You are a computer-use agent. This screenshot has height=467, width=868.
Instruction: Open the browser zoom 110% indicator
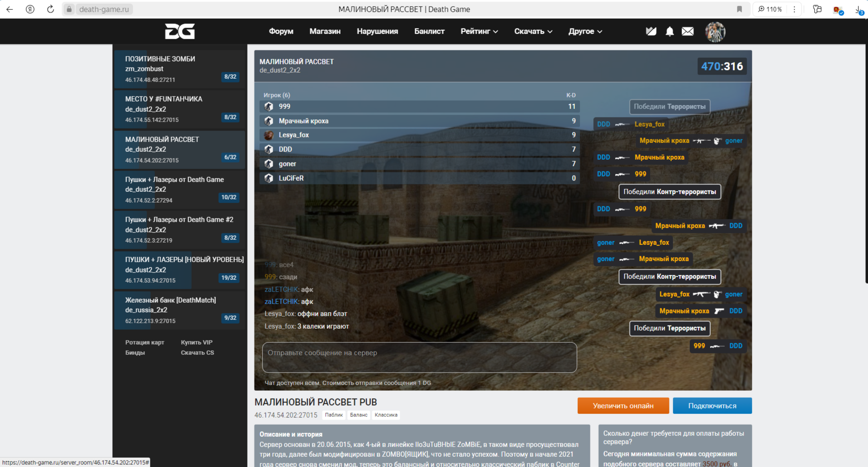coord(770,9)
